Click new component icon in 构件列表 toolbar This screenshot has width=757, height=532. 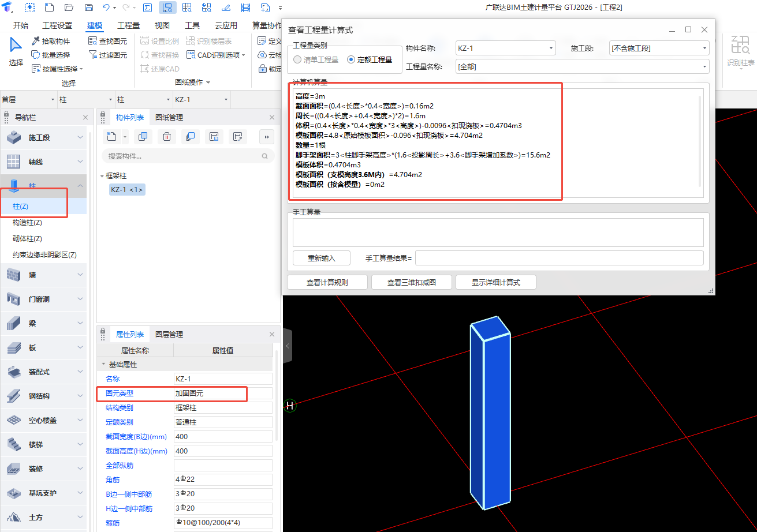pyautogui.click(x=111, y=136)
